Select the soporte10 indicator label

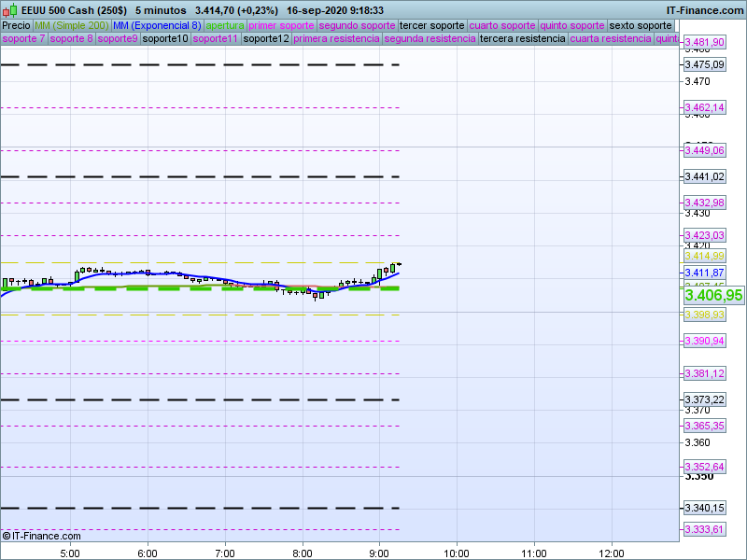pos(165,39)
